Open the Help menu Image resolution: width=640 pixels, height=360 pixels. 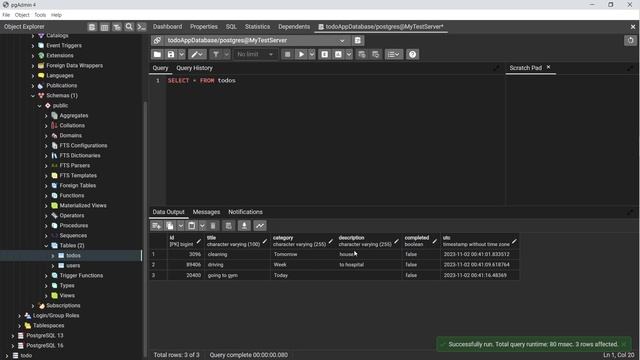(x=56, y=15)
